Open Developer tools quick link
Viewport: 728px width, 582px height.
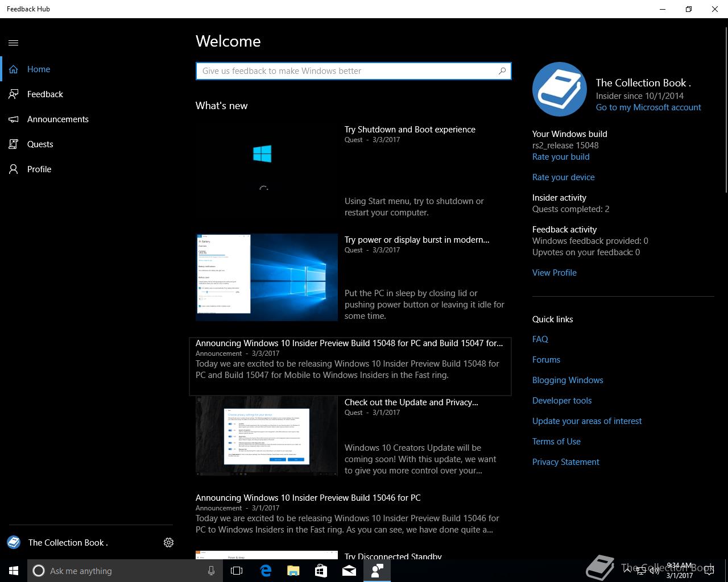pyautogui.click(x=562, y=401)
